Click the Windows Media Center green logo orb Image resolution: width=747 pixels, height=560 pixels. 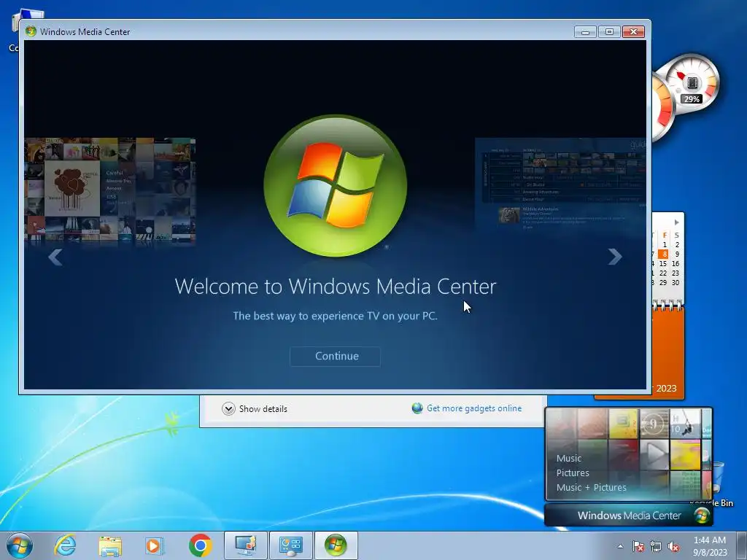pos(335,186)
